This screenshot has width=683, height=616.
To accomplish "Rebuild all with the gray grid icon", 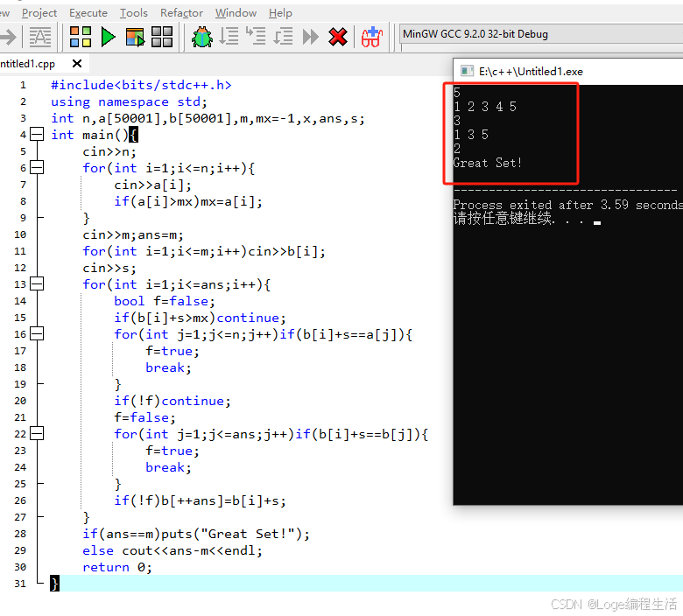I will click(x=162, y=37).
